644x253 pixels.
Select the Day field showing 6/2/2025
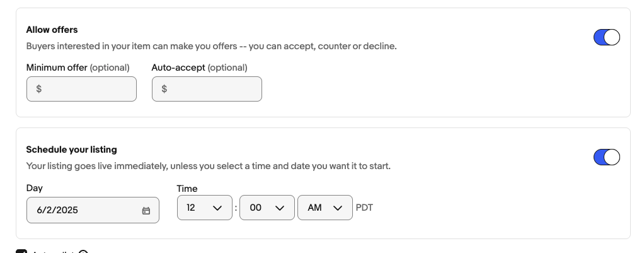pyautogui.click(x=93, y=210)
